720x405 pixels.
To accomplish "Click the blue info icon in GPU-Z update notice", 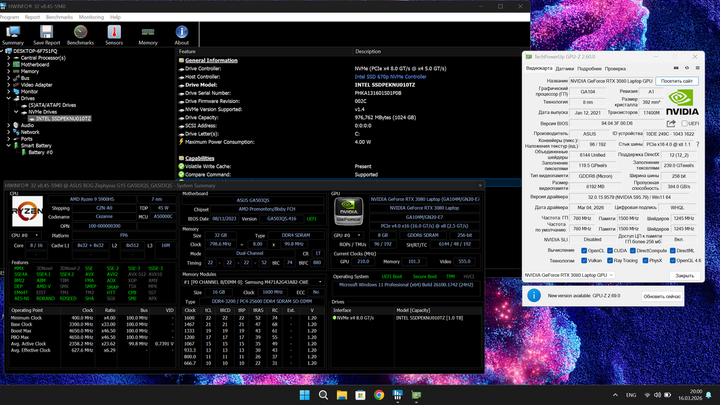I will coord(534,295).
